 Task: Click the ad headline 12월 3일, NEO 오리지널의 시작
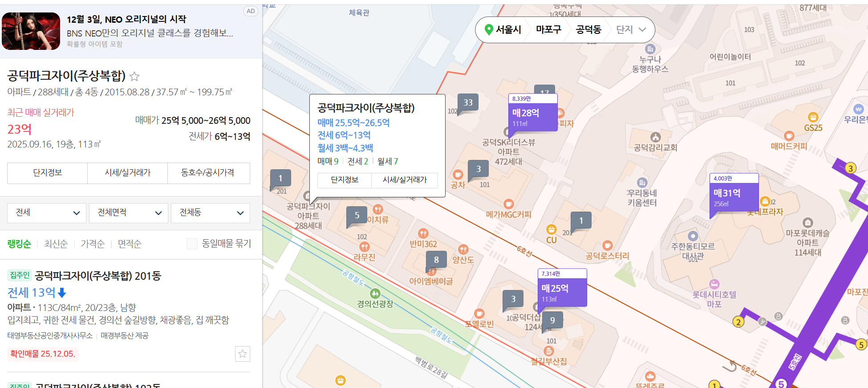point(126,19)
